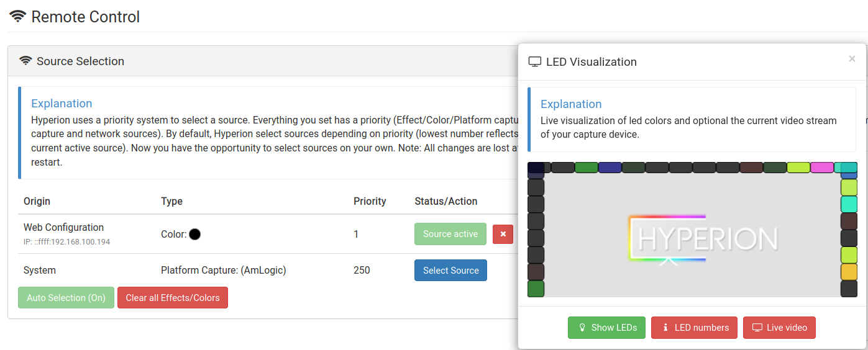This screenshot has width=868, height=350.
Task: Click Platform Capture: (AmLogic) text
Action: (x=224, y=271)
